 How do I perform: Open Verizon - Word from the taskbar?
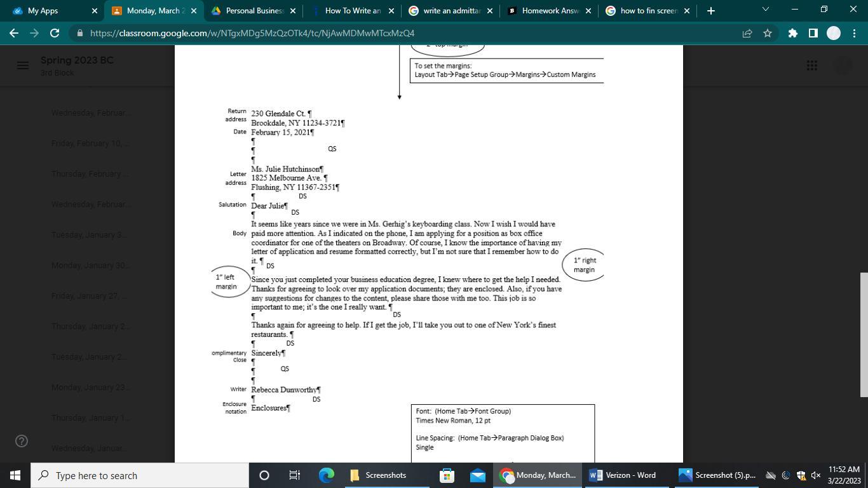623,475
